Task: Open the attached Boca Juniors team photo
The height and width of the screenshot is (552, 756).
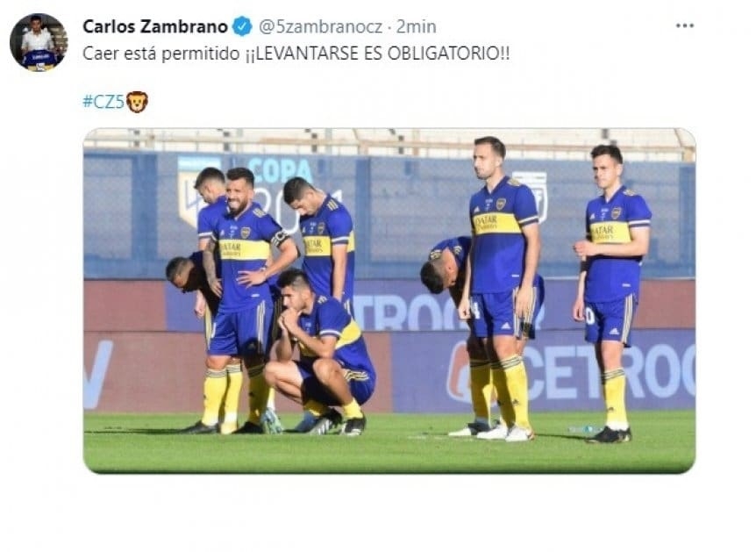Action: click(389, 301)
